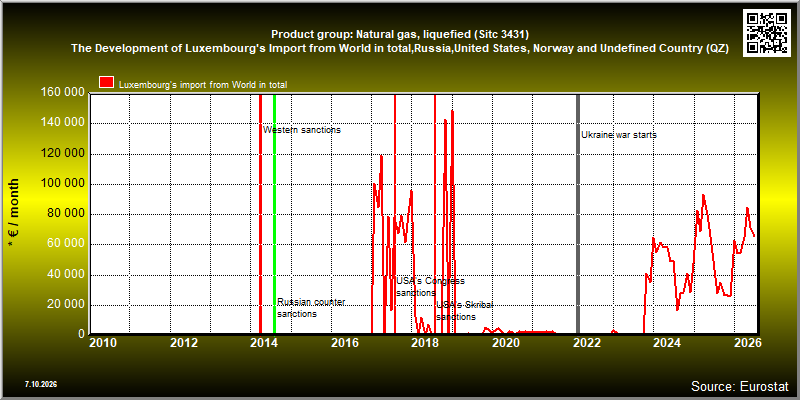Click the green Russian counter sanctions marker line
The image size is (800, 400).
coord(274,214)
